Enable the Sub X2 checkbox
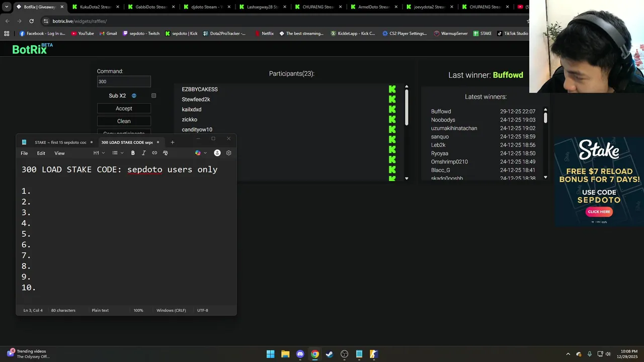This screenshot has height=362, width=644. (154, 96)
